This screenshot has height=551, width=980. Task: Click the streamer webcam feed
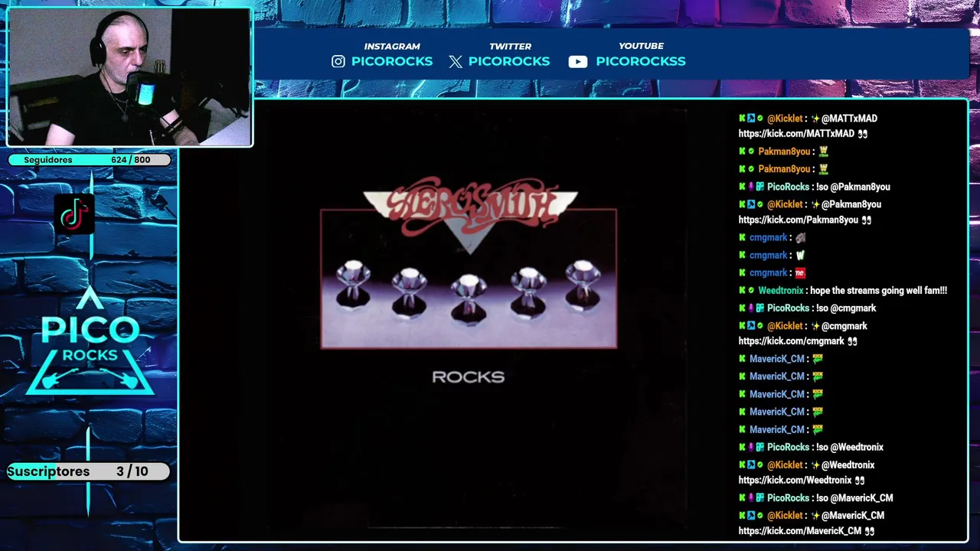tap(129, 77)
